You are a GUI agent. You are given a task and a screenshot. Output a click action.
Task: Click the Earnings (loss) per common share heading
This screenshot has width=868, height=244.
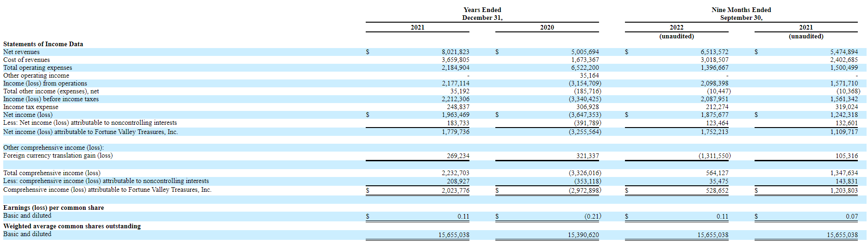54,208
